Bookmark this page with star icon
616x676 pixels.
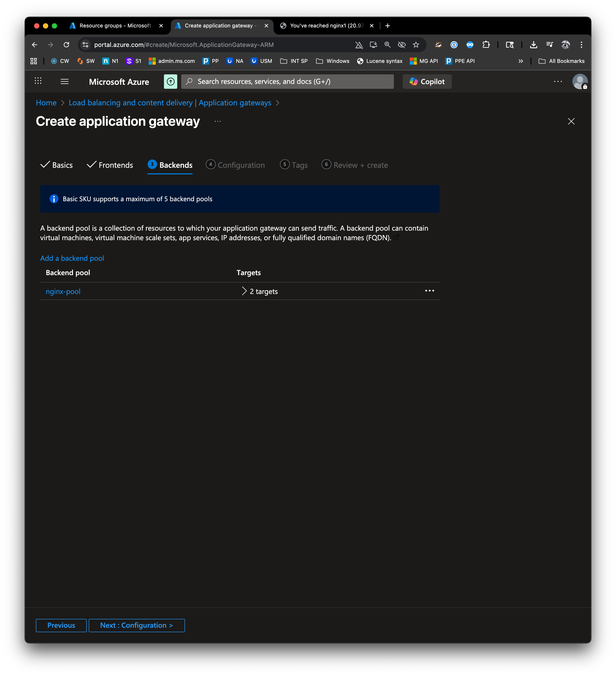coord(416,44)
